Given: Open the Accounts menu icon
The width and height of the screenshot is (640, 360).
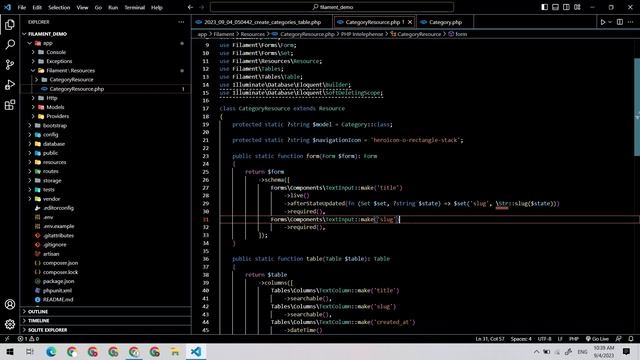Looking at the screenshot, I should click(10, 304).
